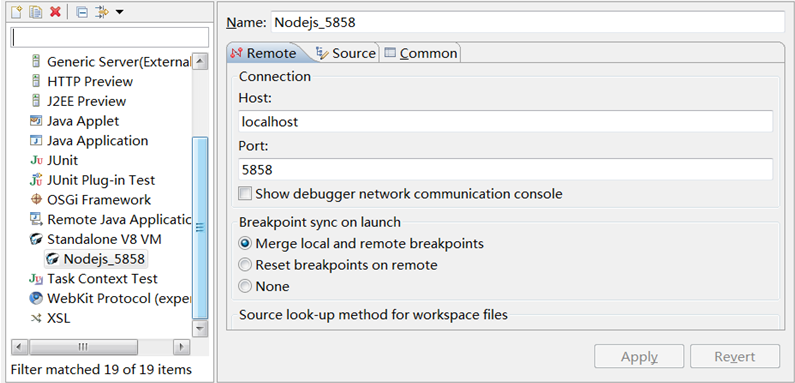Screen dimensions: 795x383
Task: Open the Common tab
Action: point(420,53)
